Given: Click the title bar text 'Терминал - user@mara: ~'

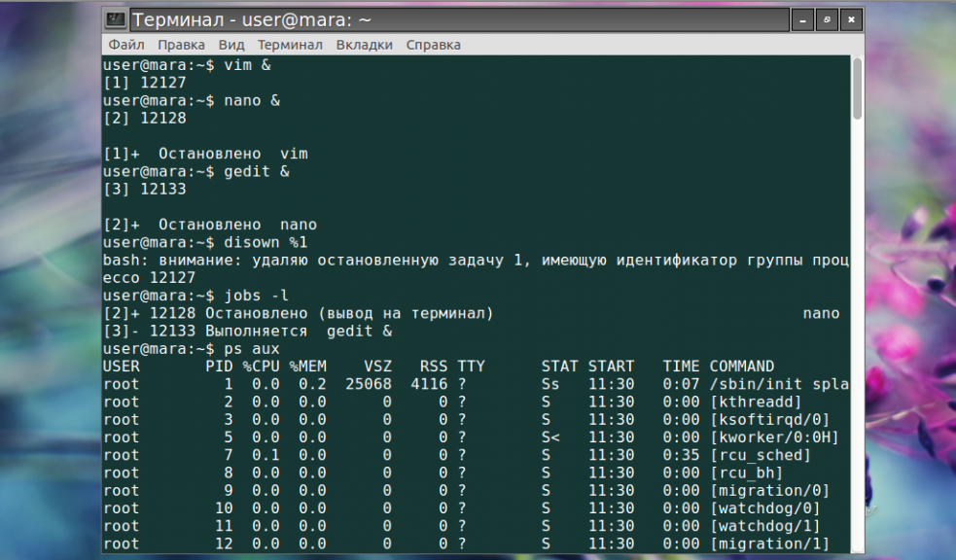Looking at the screenshot, I should coord(252,20).
